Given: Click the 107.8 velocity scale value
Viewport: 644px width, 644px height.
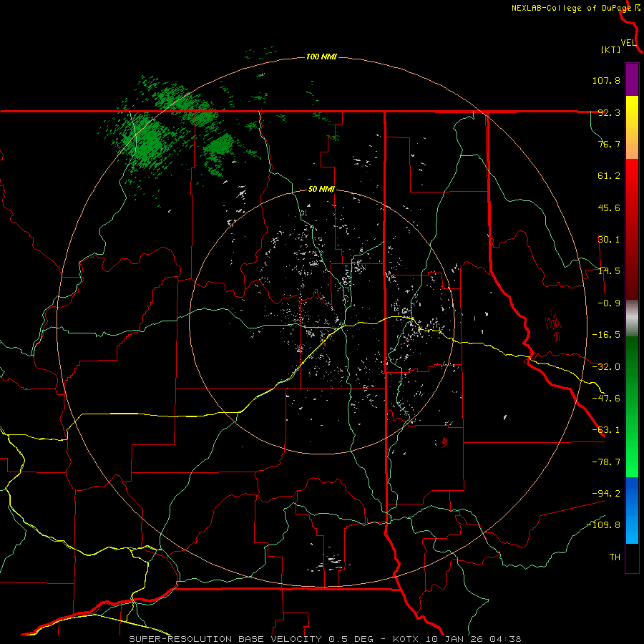Looking at the screenshot, I should pyautogui.click(x=606, y=80).
